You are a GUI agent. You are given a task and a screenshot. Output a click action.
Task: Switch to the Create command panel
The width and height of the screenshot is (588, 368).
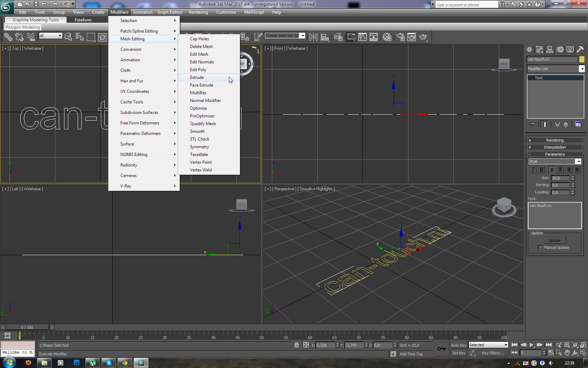[530, 49]
